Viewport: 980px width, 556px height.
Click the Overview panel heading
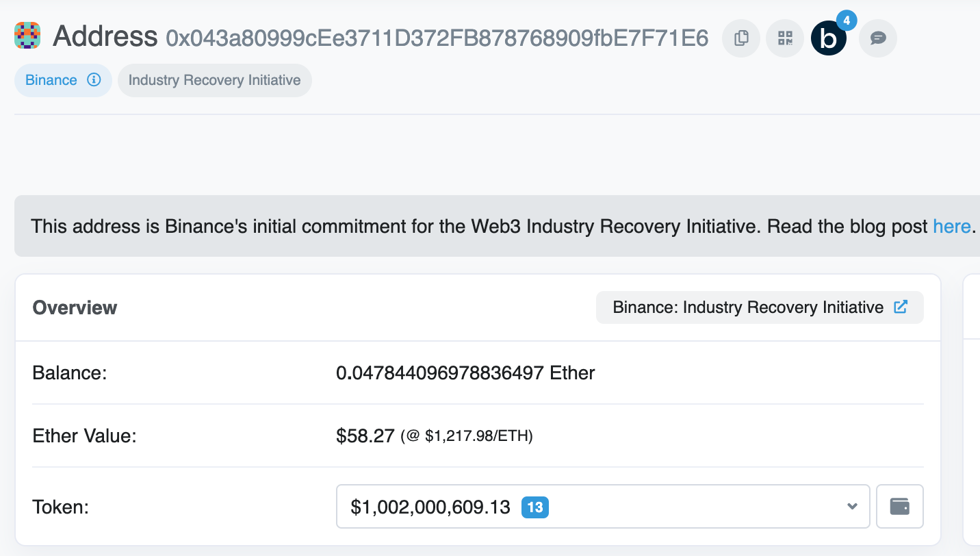[75, 307]
